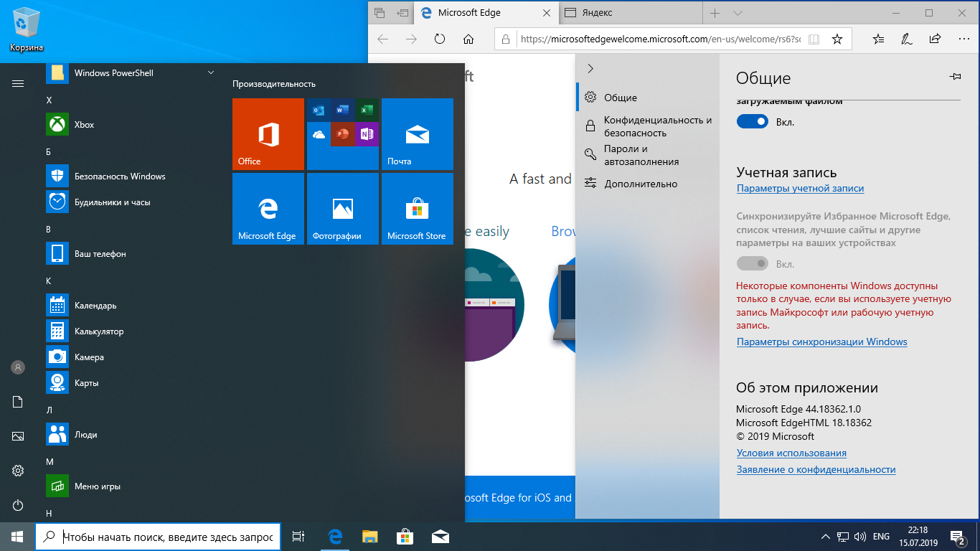The height and width of the screenshot is (551, 980).
Task: Turn off the download prompt toggle
Action: click(753, 122)
